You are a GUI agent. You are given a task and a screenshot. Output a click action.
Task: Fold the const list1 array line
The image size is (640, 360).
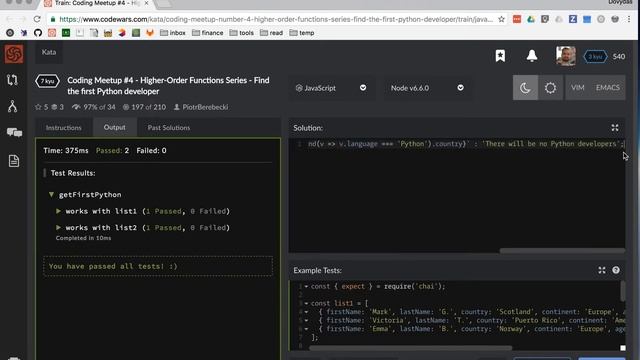click(x=306, y=303)
